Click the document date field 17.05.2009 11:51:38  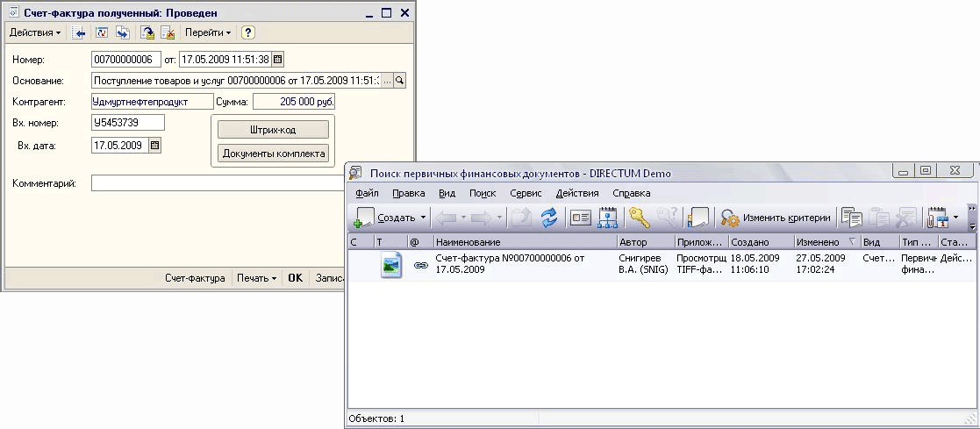pyautogui.click(x=225, y=60)
